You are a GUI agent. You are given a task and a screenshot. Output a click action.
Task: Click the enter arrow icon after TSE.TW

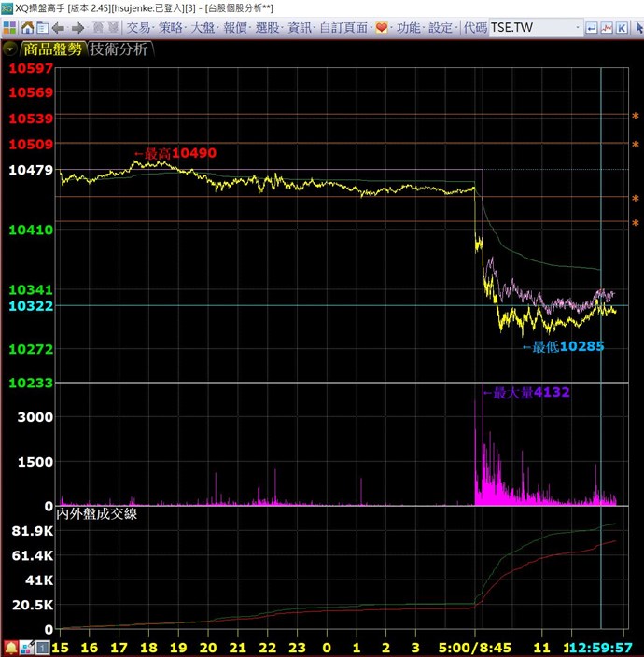(x=591, y=28)
